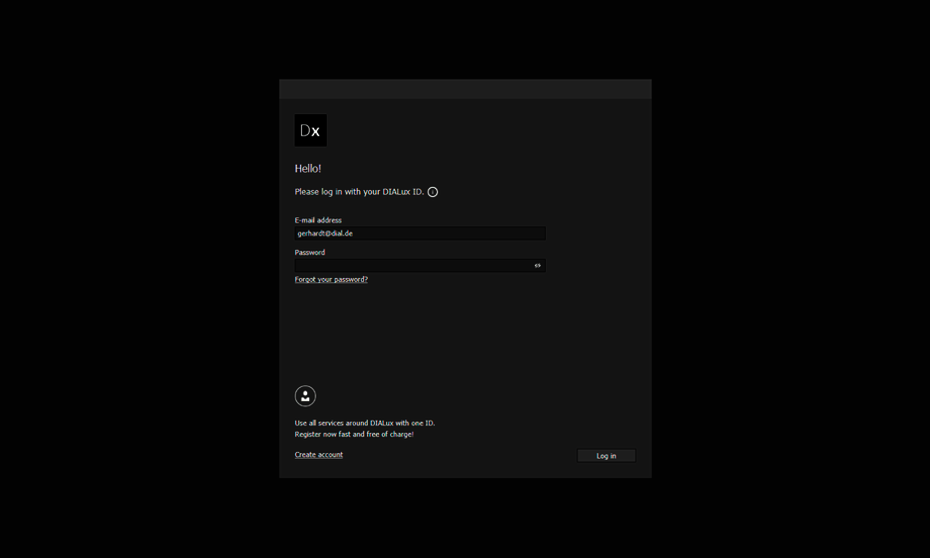
Task: Click into the Password field
Action: pos(410,266)
